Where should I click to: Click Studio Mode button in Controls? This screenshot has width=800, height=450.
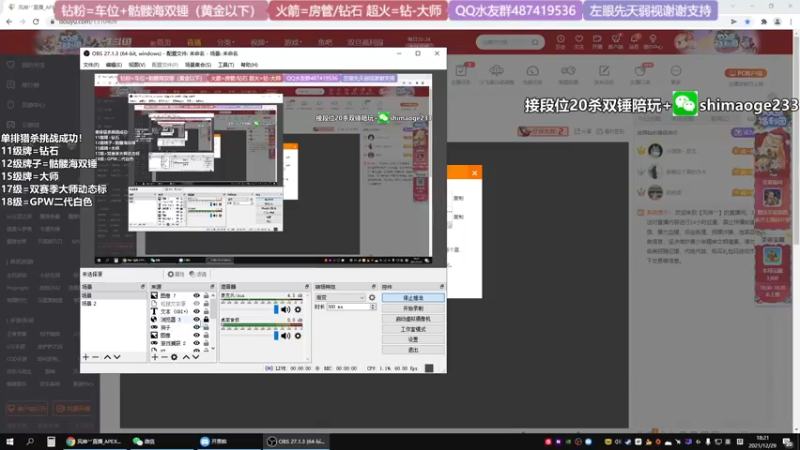point(413,329)
